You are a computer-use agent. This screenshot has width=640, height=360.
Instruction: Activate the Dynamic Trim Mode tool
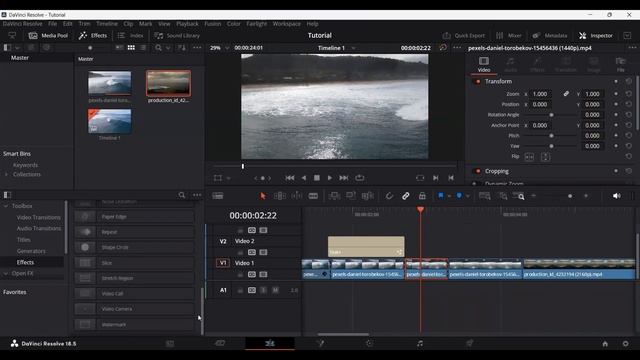pyautogui.click(x=297, y=196)
